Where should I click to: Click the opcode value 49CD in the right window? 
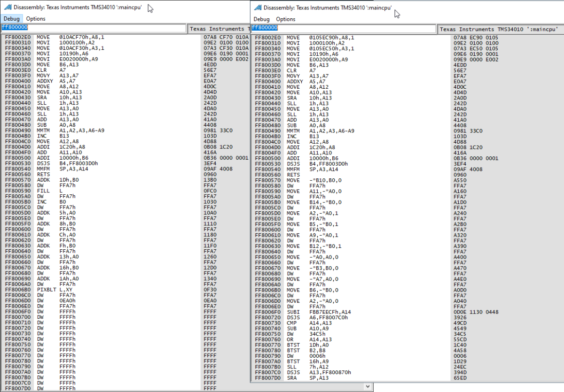click(461, 323)
